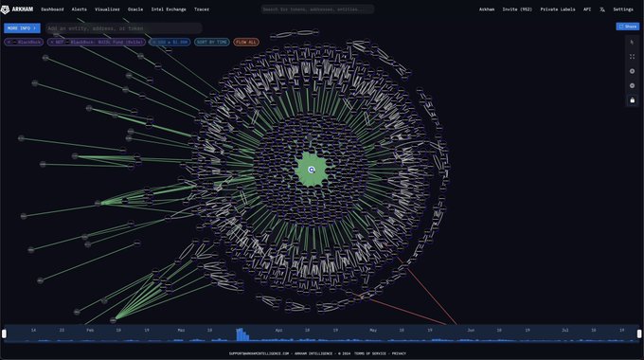This screenshot has width=644, height=360.
Task: Open the Terms of Service footer link
Action: coord(370,353)
